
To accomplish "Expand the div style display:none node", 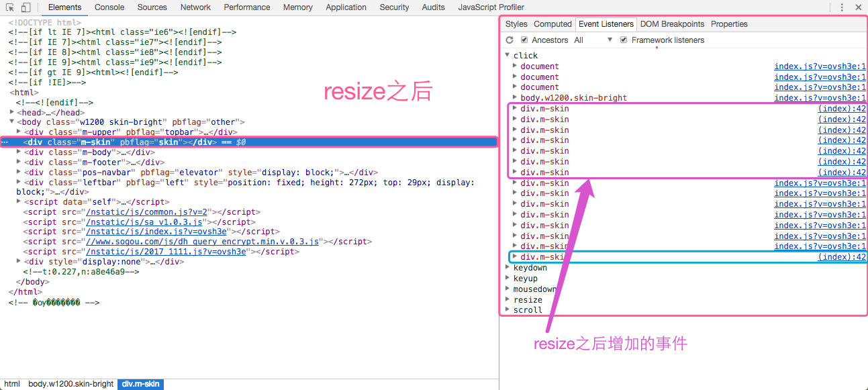I will tap(19, 262).
